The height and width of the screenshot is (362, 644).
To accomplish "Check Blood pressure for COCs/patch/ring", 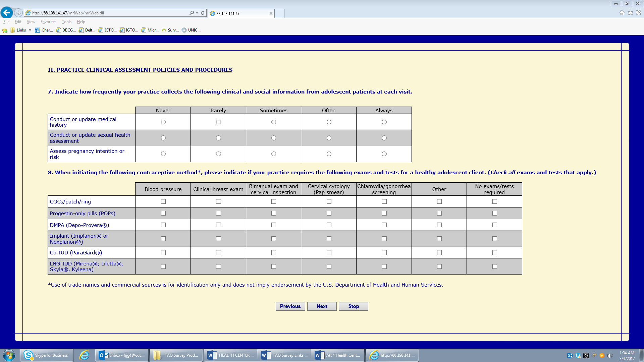I will pyautogui.click(x=163, y=201).
